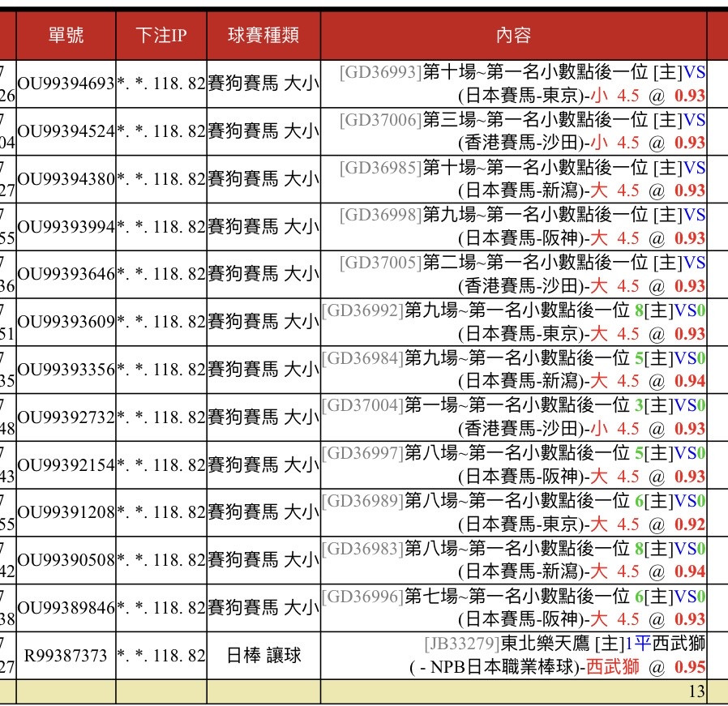Click the GD36989 content cell
The height and width of the screenshot is (706, 728).
click(513, 512)
